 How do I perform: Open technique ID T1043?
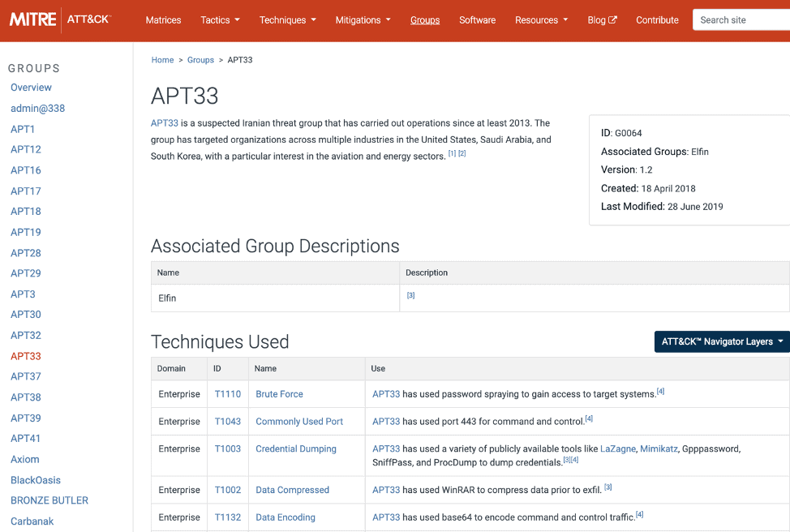tap(228, 421)
